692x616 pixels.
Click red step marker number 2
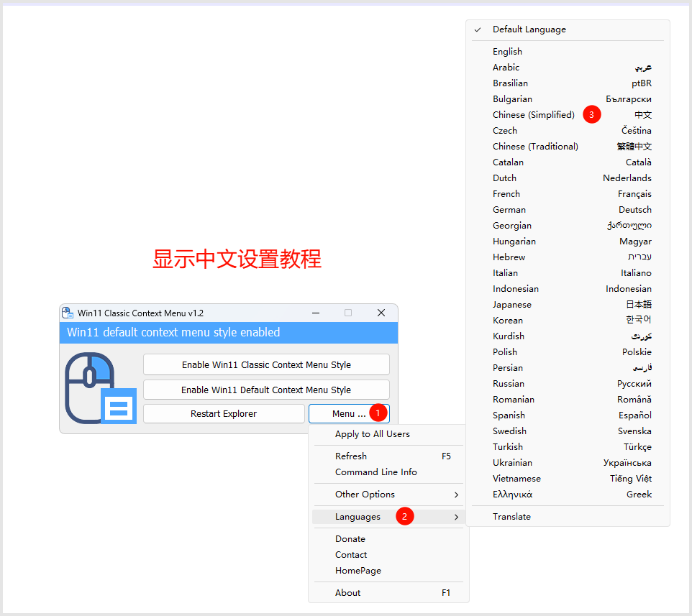click(x=405, y=517)
